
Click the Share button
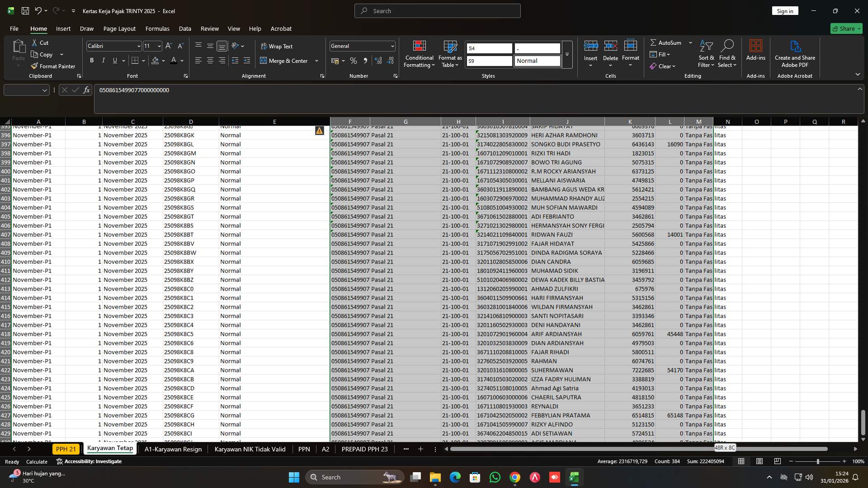point(845,28)
